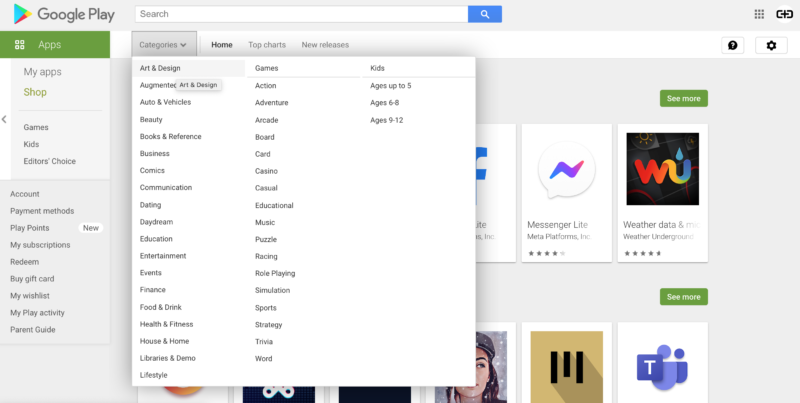800x403 pixels.
Task: Open the Google apps grid icon
Action: (759, 14)
